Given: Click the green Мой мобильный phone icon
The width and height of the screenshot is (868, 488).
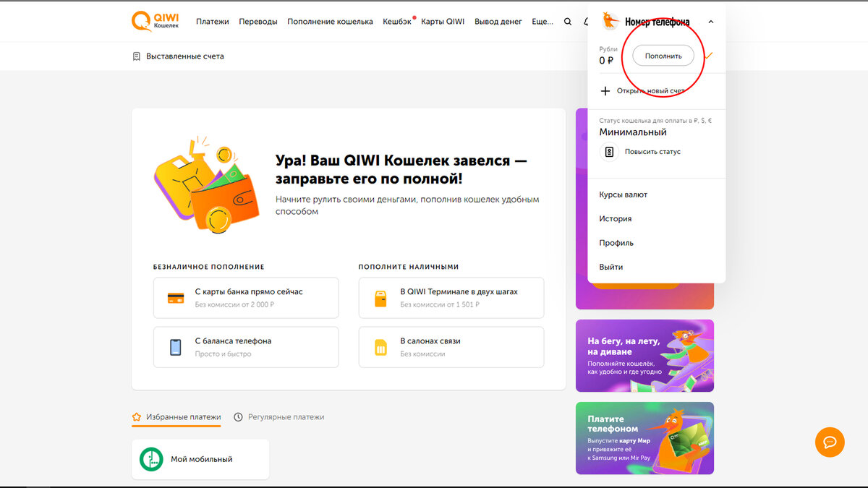Looking at the screenshot, I should (151, 459).
